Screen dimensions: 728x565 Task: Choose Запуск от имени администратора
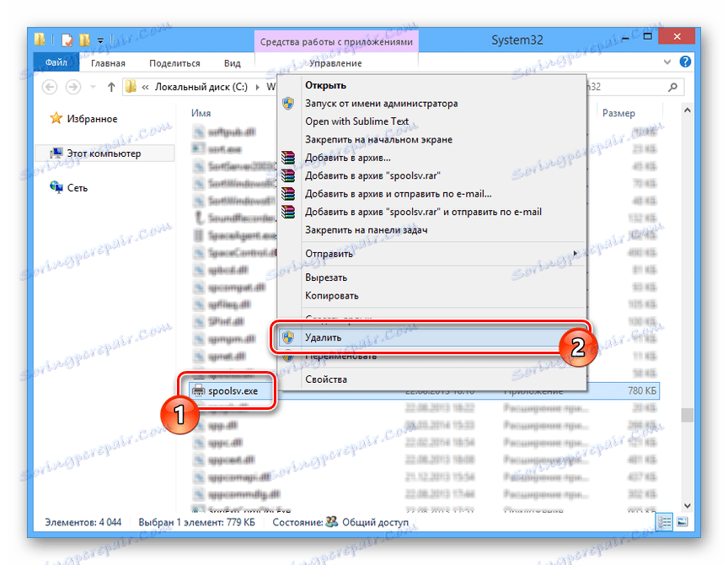(x=431, y=103)
